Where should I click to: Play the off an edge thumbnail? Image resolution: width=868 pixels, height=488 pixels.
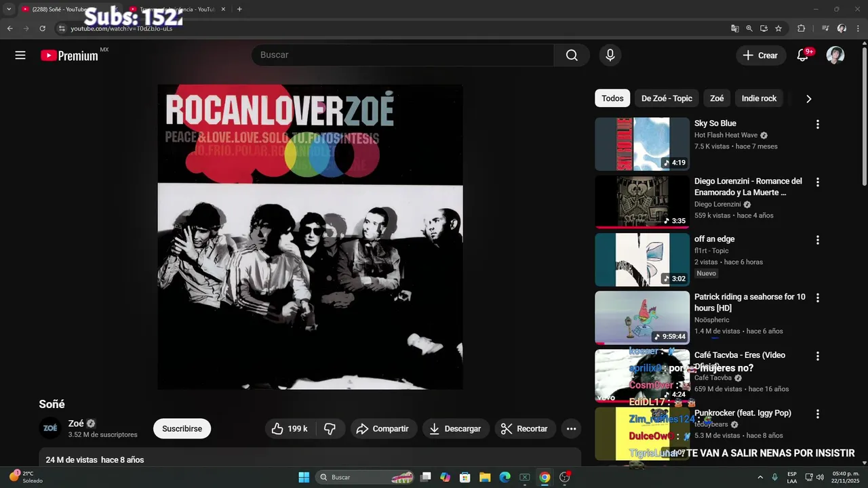coord(642,260)
